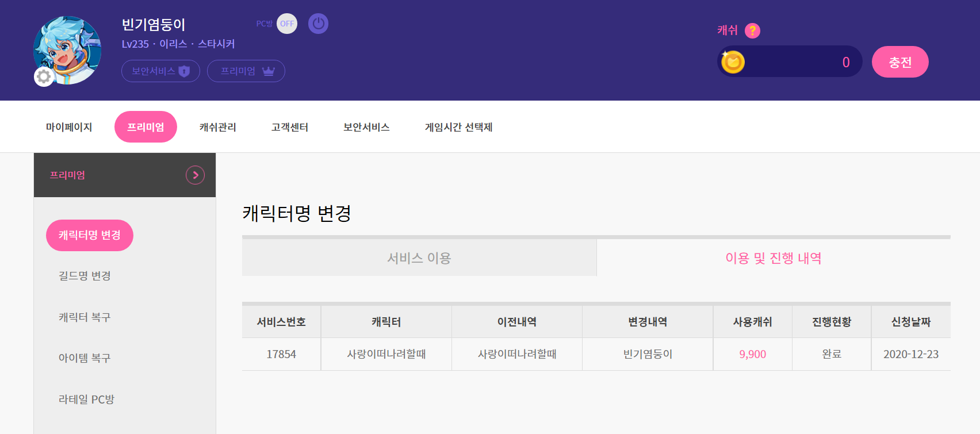Click the 9,900 cash amount cell
This screenshot has width=980, height=434.
[x=753, y=354]
